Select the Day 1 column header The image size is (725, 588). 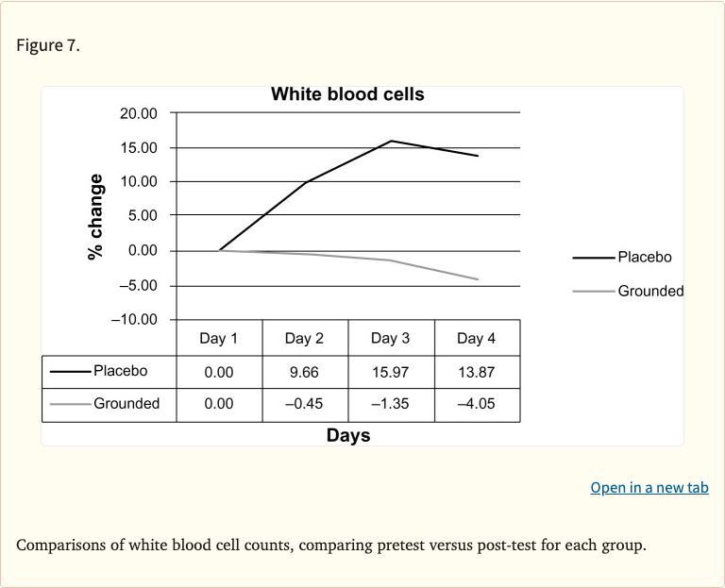pyautogui.click(x=219, y=338)
